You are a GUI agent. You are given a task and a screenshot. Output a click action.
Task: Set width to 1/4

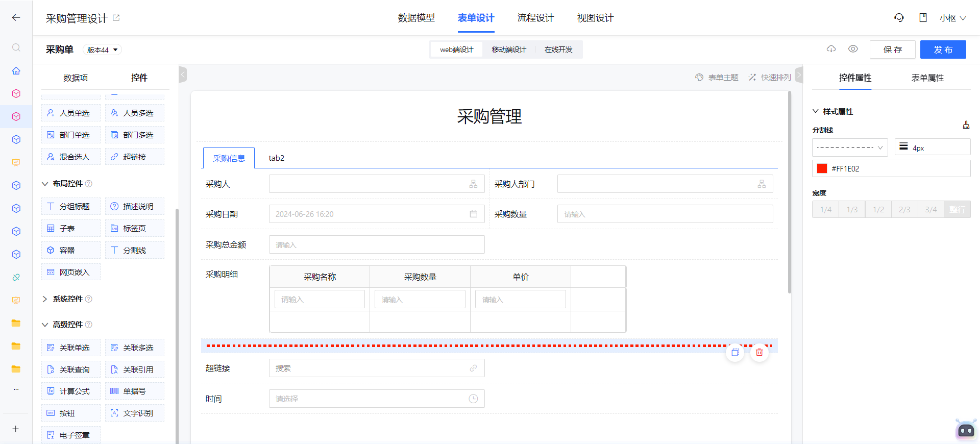825,209
